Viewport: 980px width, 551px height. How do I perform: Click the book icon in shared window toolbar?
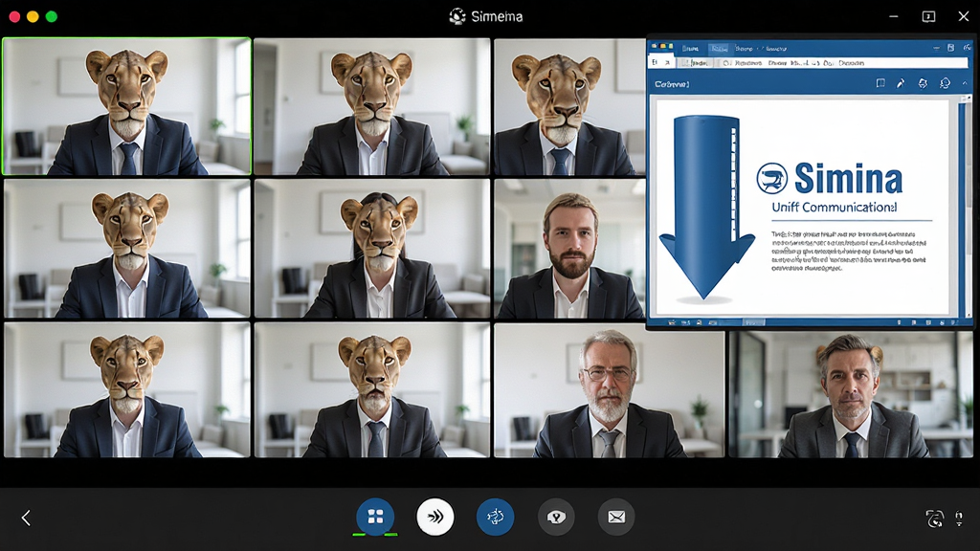click(x=880, y=83)
